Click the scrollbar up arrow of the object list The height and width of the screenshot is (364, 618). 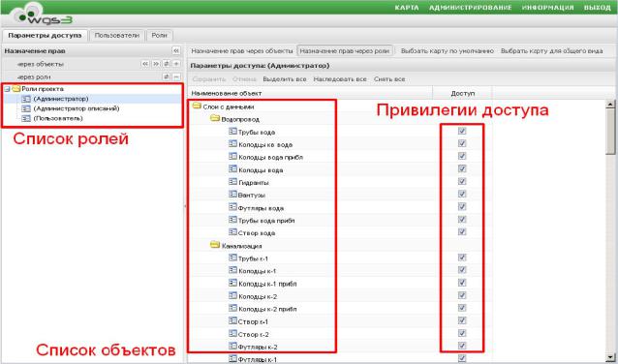coord(610,104)
